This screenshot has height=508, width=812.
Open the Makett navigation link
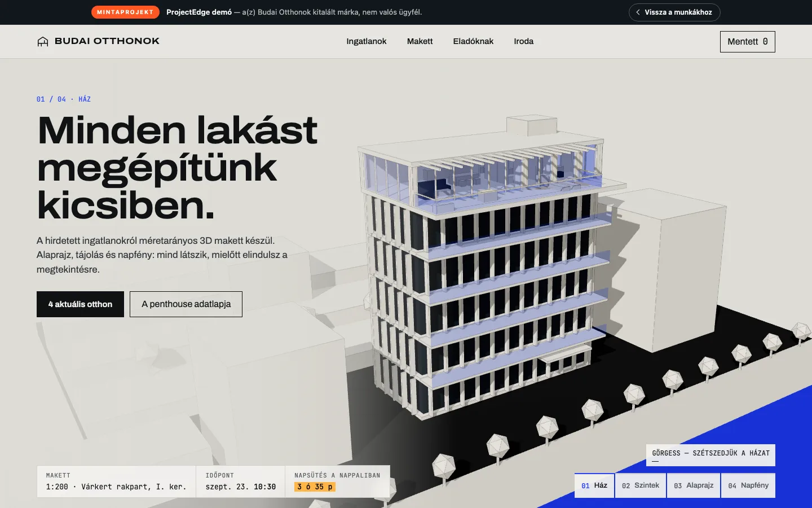420,41
